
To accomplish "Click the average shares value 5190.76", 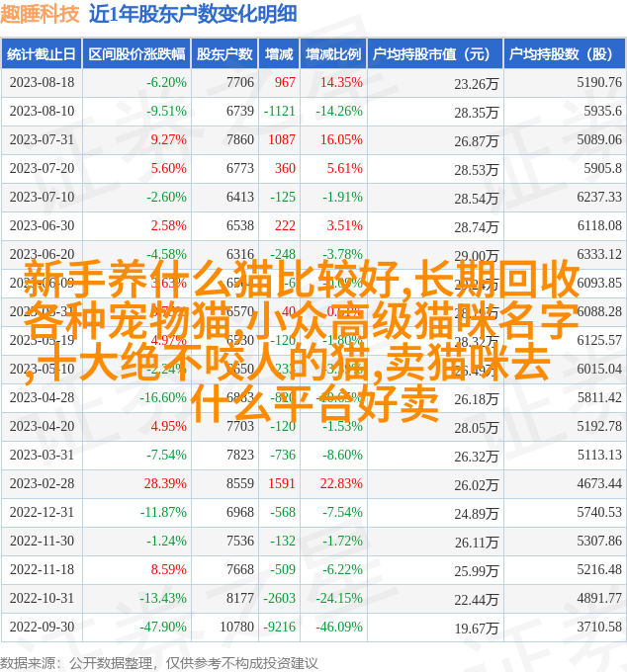I will pos(599,82).
